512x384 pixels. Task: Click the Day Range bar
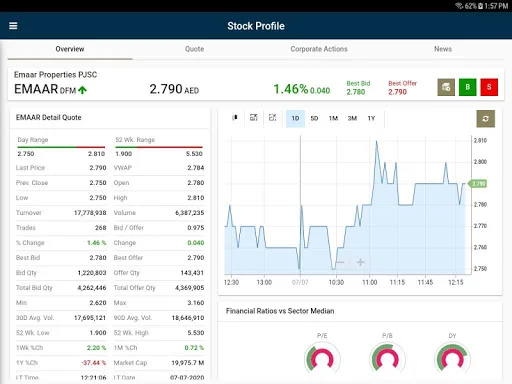[x=61, y=147]
